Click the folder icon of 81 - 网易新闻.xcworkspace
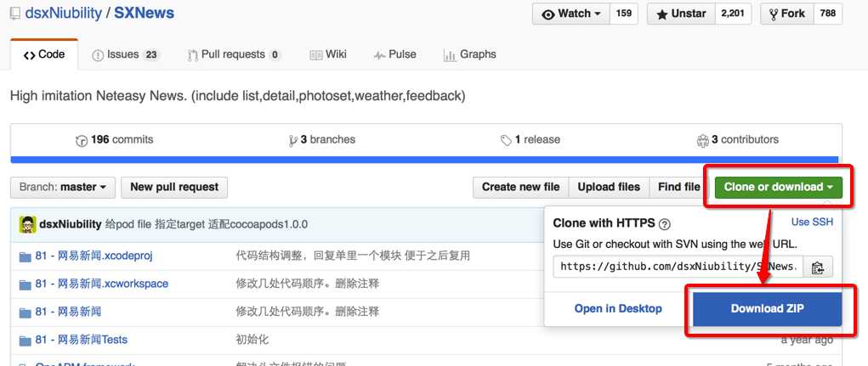 coord(25,284)
